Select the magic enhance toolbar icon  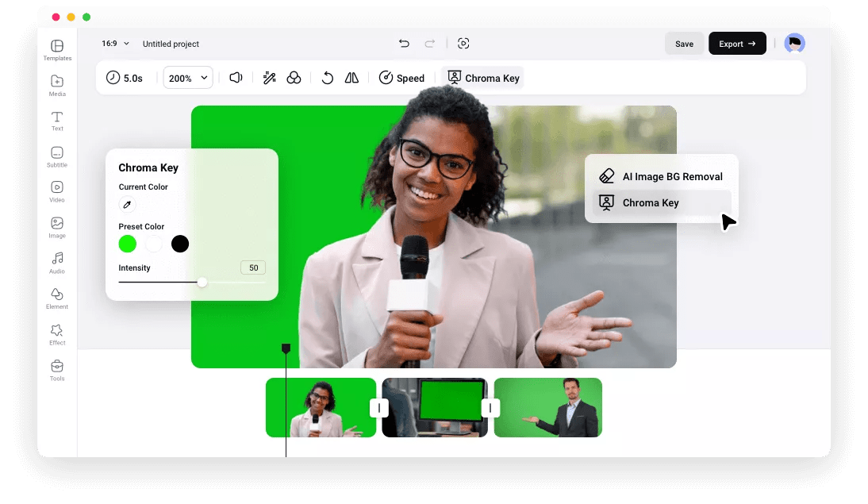point(269,77)
